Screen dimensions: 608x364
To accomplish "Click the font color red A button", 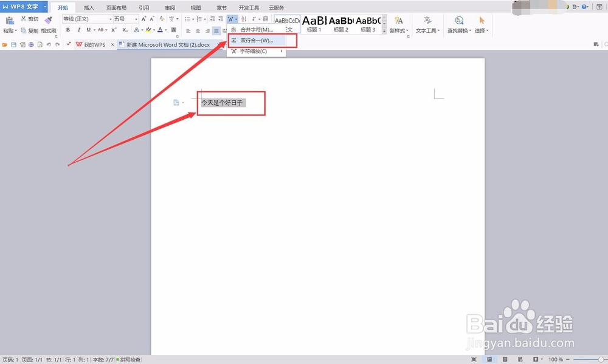I will click(160, 30).
